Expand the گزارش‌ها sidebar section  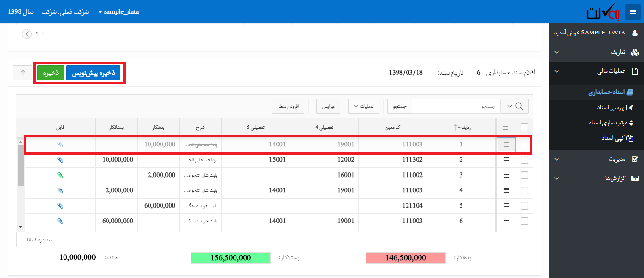pos(596,178)
